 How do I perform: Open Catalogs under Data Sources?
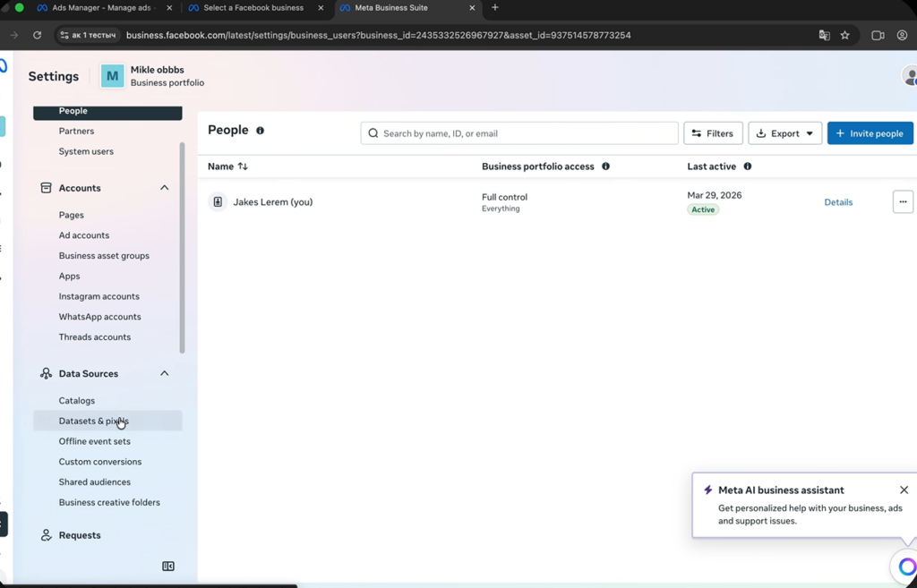(x=77, y=400)
